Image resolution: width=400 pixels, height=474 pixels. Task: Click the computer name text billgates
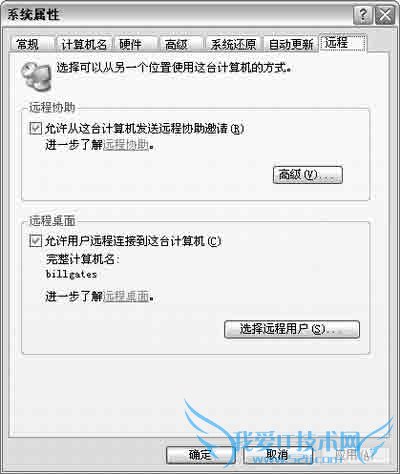(x=71, y=274)
